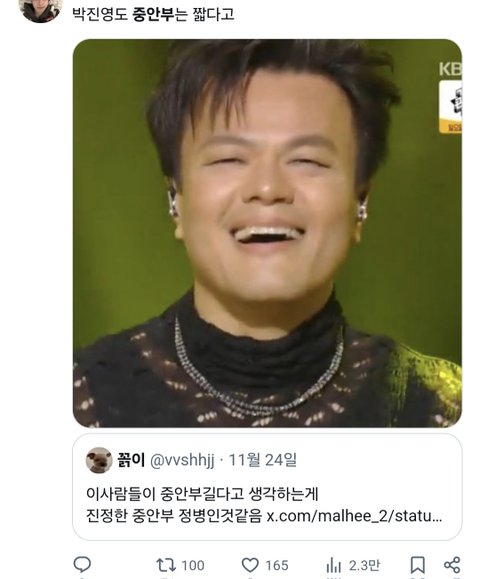This screenshot has width=480, height=579.
Task: Open 꿈이 dog avatar in quoted tweet
Action: pos(99,460)
